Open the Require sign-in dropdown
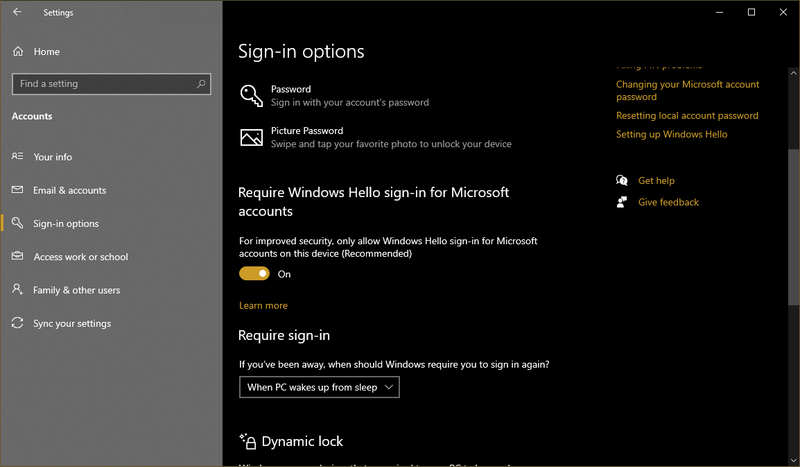The image size is (800, 467). 319,387
